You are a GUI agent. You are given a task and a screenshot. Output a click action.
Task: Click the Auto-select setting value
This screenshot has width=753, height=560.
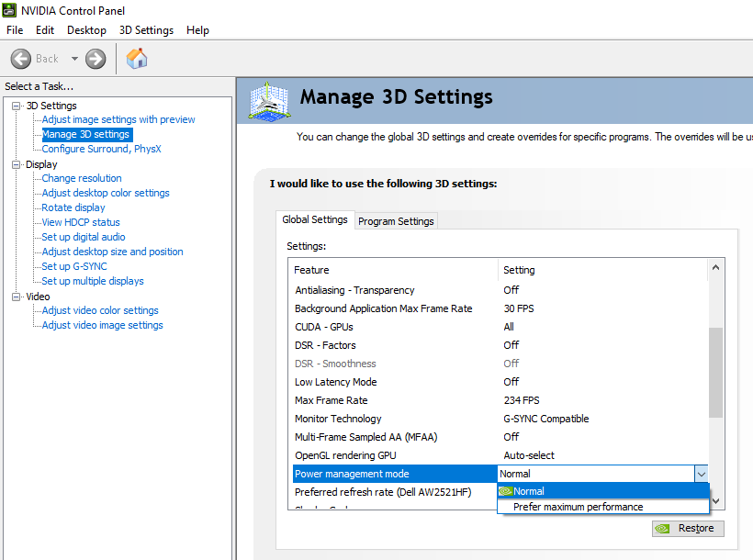tap(529, 455)
